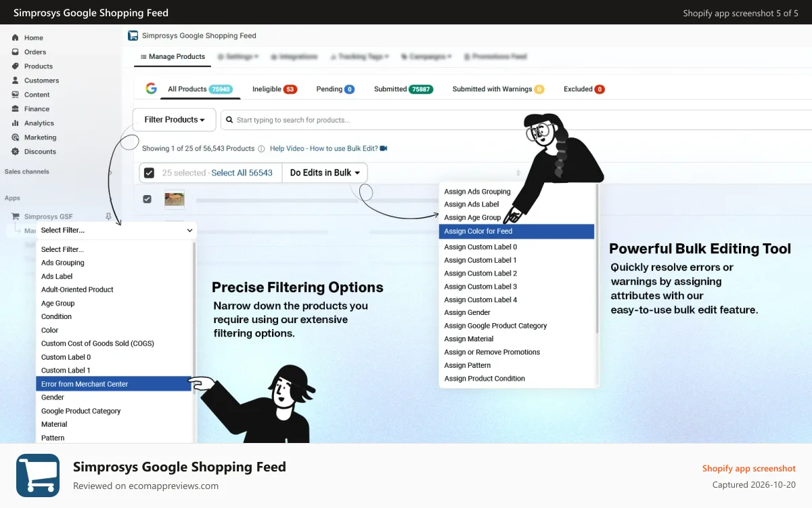812x508 pixels.
Task: Uncheck the 25 selected checkbox
Action: (149, 173)
